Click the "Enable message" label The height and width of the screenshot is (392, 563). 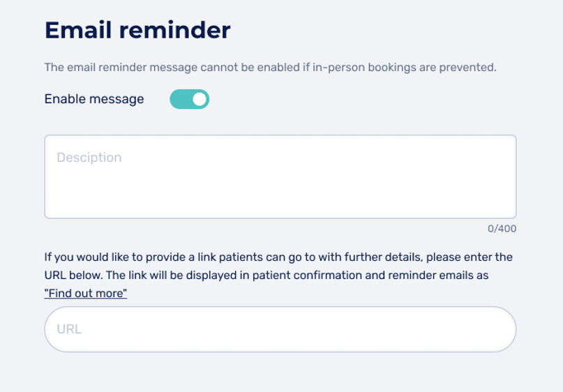pyautogui.click(x=94, y=99)
